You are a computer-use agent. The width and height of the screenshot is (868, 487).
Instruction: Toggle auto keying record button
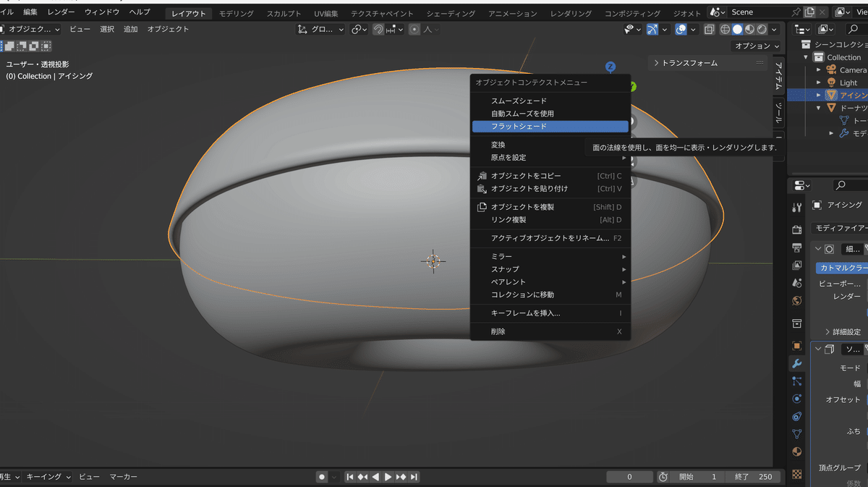pyautogui.click(x=322, y=477)
